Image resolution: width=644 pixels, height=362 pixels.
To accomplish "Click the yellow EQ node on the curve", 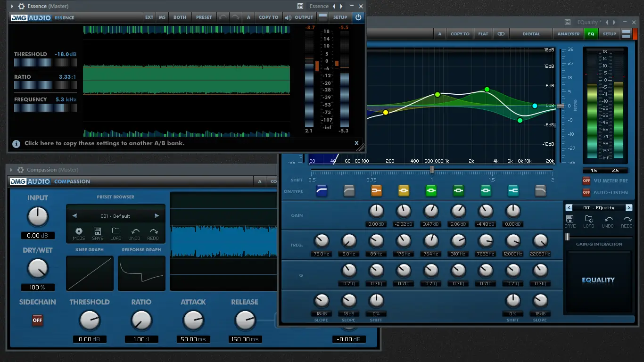I will tap(386, 112).
